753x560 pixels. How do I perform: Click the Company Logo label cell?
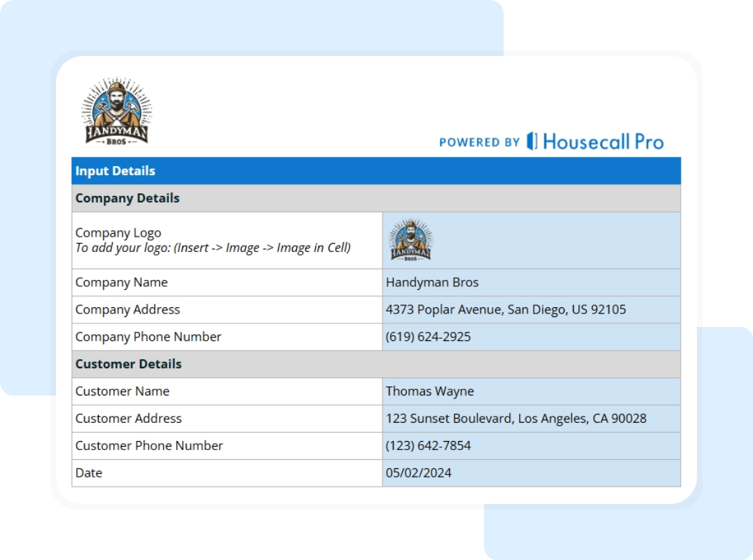227,240
